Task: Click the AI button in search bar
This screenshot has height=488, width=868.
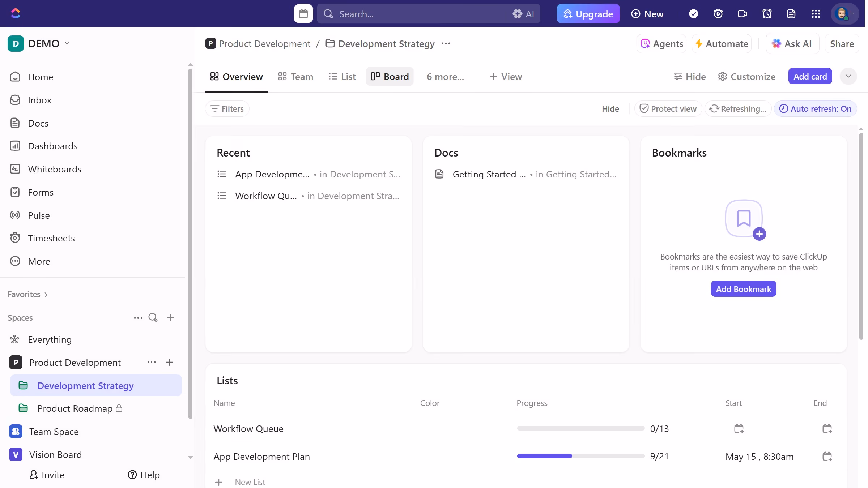Action: coord(523,14)
